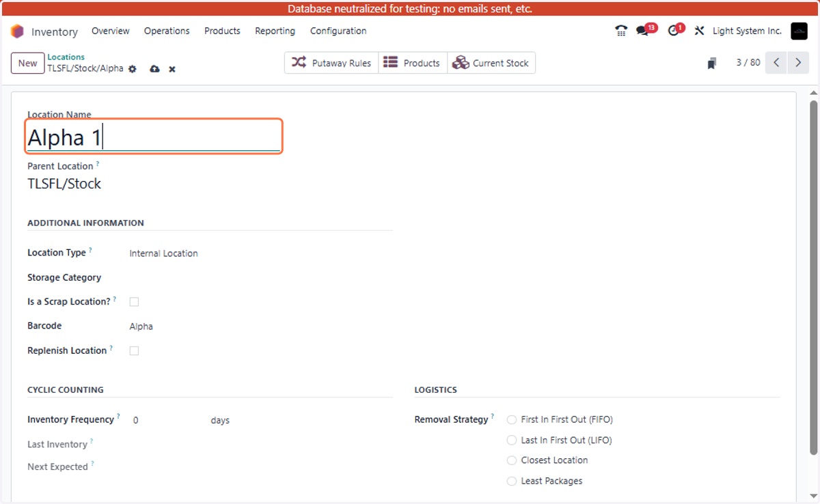The width and height of the screenshot is (820, 504).
Task: Click the Inventory app title
Action: (55, 32)
